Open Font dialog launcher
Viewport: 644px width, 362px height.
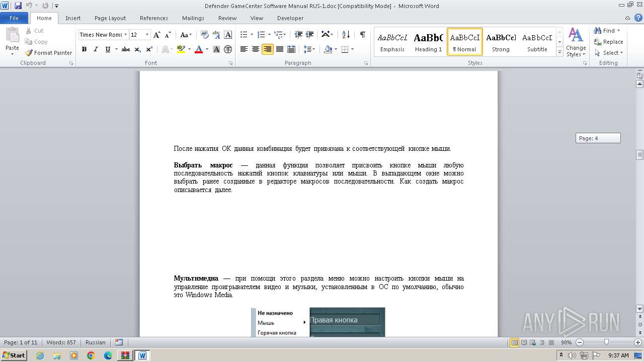point(230,63)
